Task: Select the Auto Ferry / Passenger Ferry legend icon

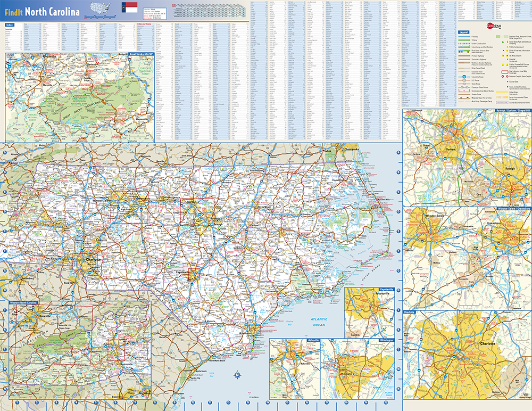Action: (464, 102)
